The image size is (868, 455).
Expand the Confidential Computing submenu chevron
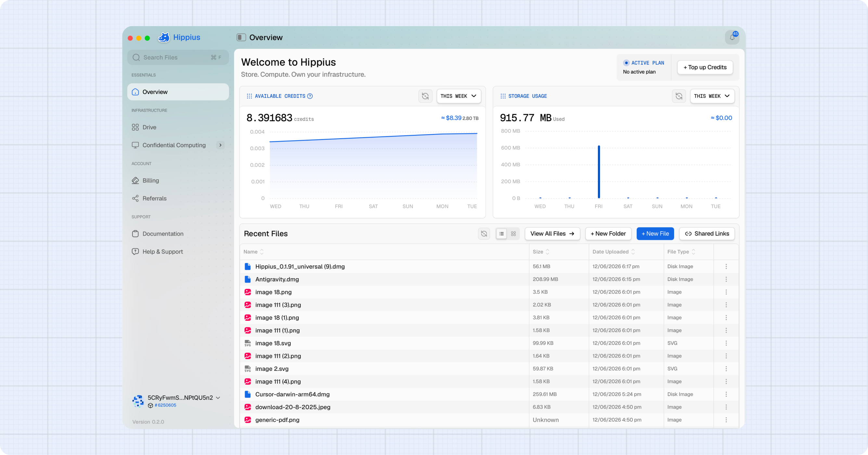220,145
